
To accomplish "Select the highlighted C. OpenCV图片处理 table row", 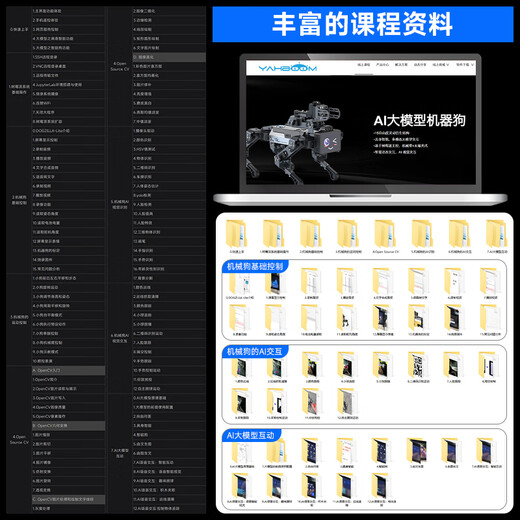I will pyautogui.click(x=68, y=499).
